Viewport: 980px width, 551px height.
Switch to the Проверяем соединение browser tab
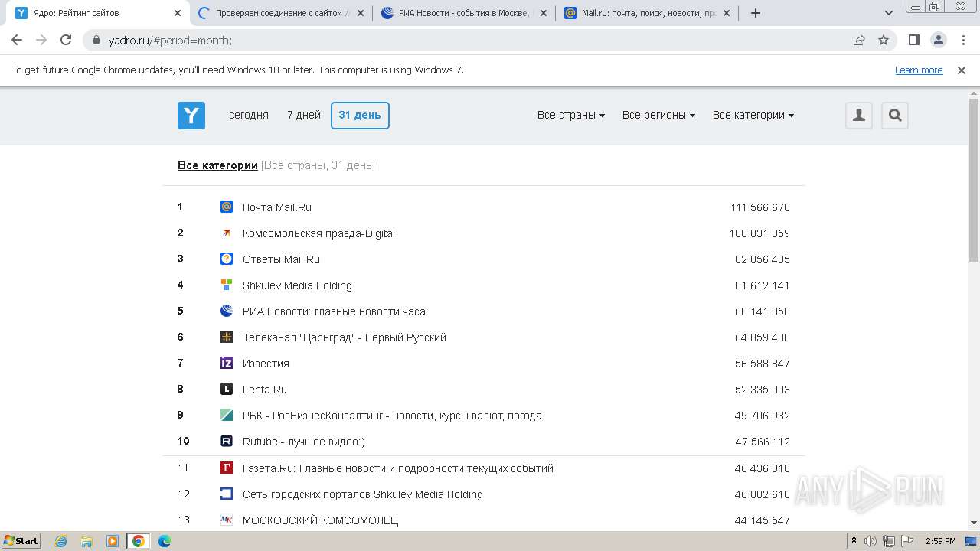point(282,13)
